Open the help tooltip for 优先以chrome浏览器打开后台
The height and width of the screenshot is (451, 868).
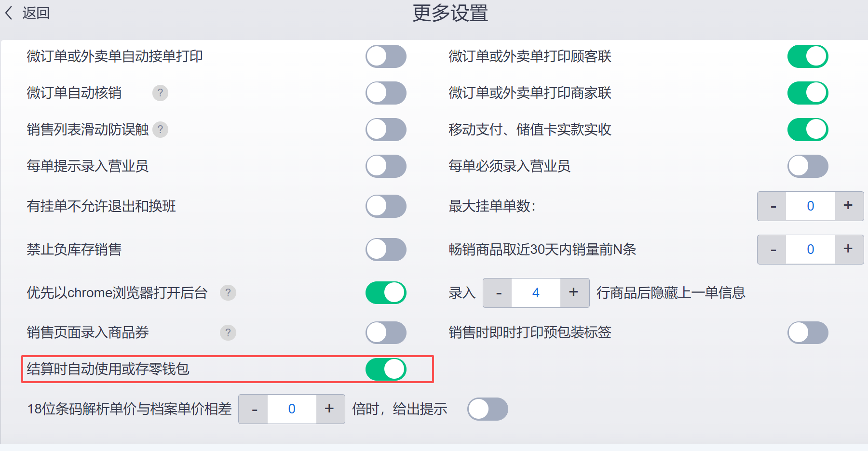[228, 292]
